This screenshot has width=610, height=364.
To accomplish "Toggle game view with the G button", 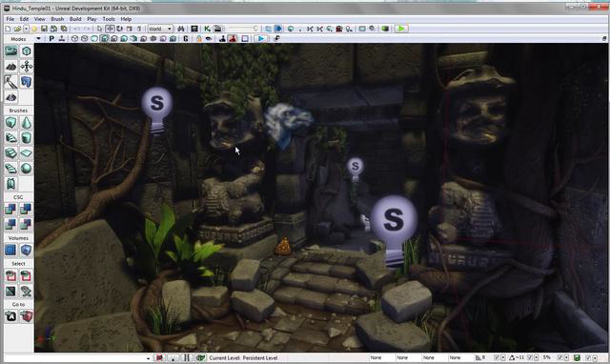I will click(x=186, y=39).
